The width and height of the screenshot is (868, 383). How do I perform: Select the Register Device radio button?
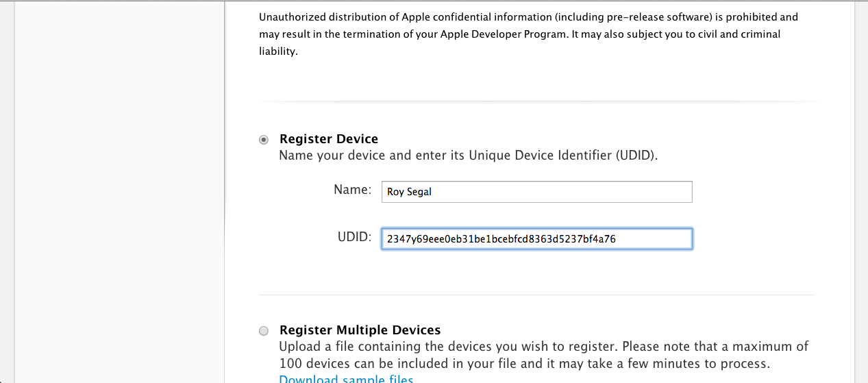[x=264, y=140]
